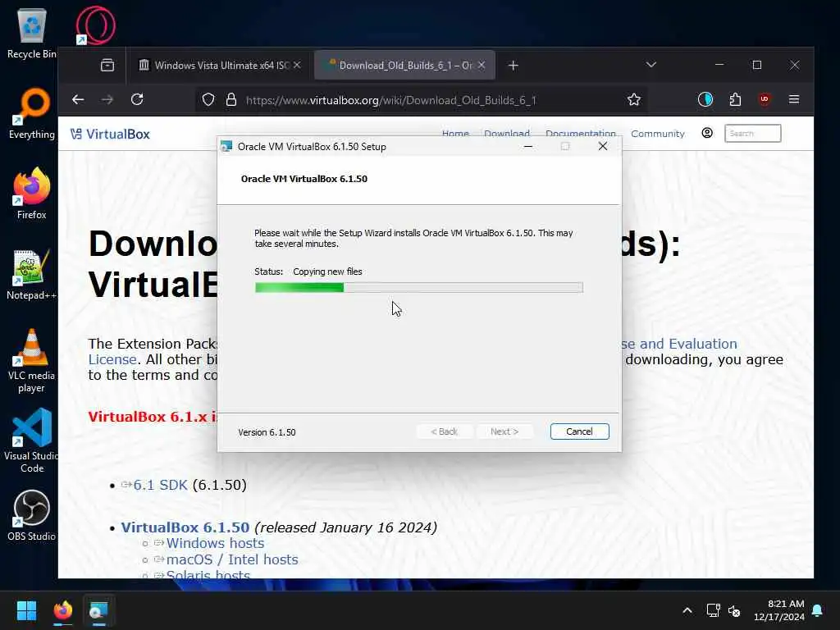The width and height of the screenshot is (840, 630).
Task: Click the setup installation progress bar
Action: 419,288
